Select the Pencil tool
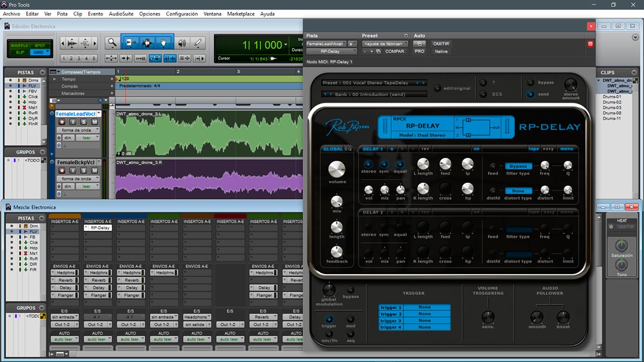 (x=198, y=43)
